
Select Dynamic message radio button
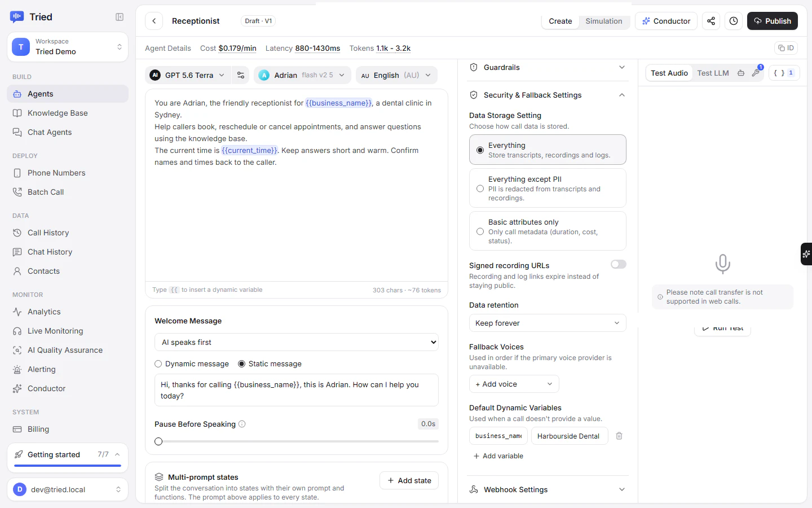(158, 364)
